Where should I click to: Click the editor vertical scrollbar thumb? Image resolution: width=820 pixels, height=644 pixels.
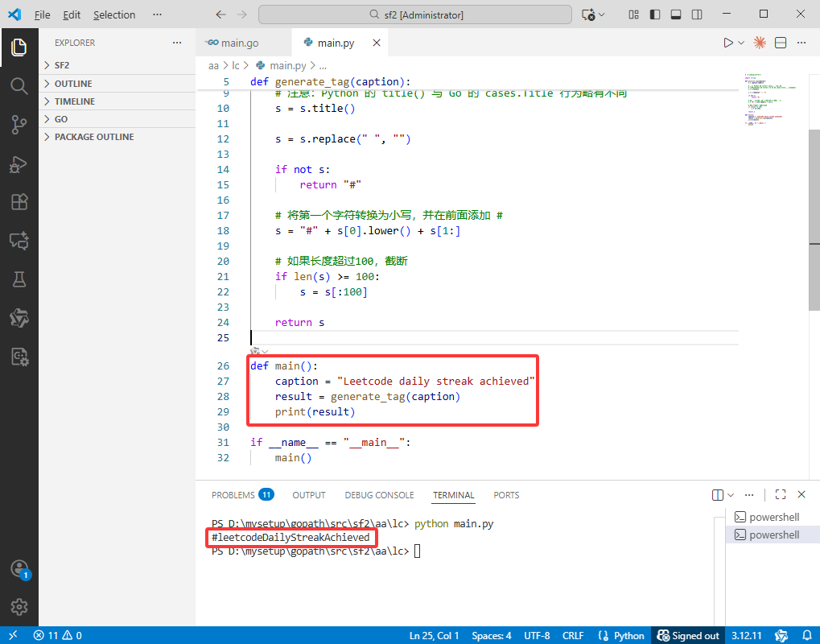click(x=814, y=220)
